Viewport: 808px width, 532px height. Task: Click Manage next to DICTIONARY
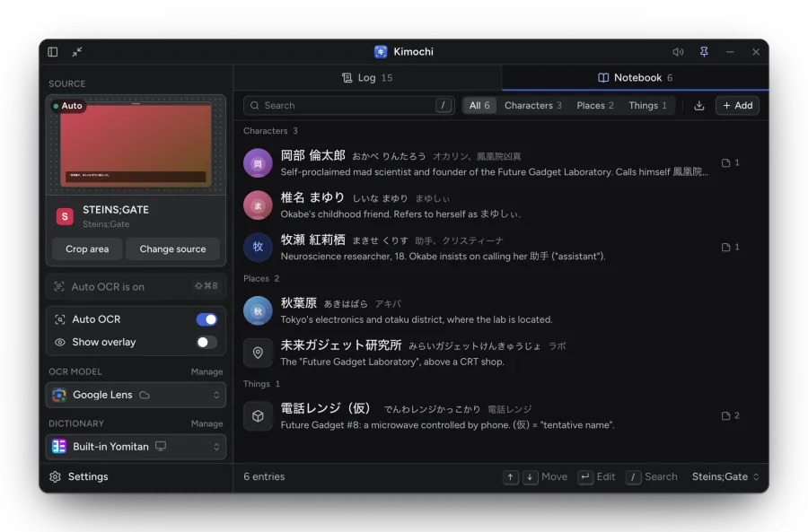(x=207, y=423)
